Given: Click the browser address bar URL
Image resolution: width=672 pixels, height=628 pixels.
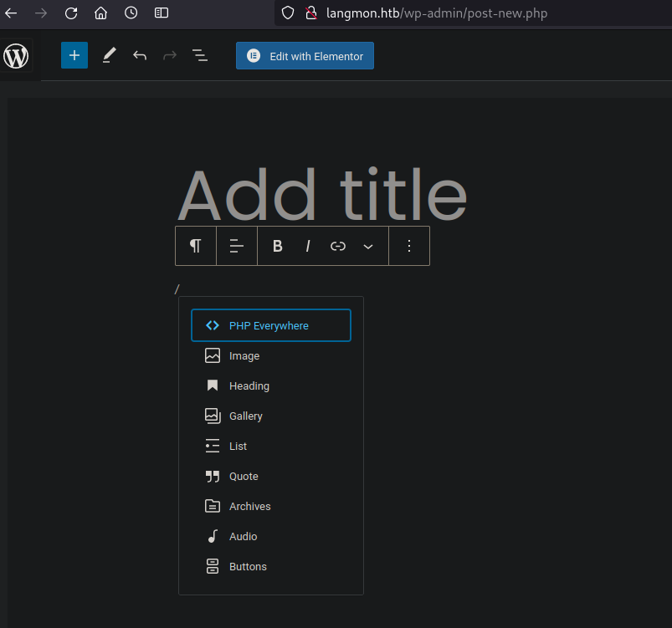Looking at the screenshot, I should pyautogui.click(x=436, y=13).
